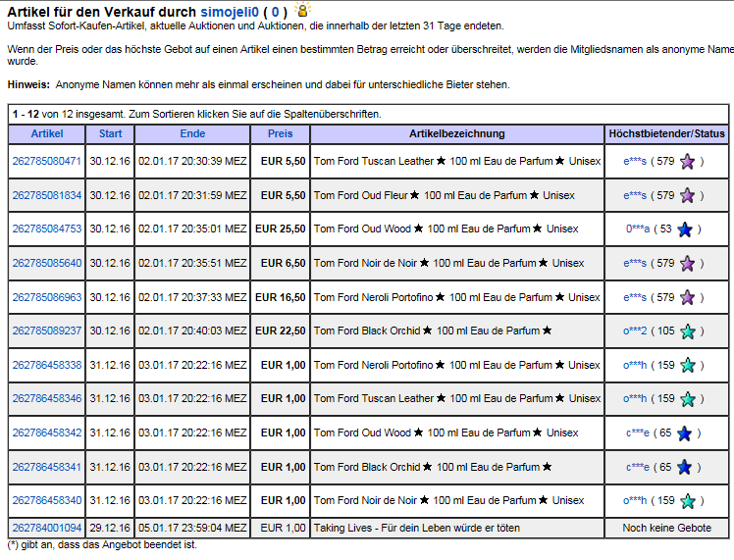Open bidder o***2 on Black Orchid 22,50
The image size is (734, 560).
coord(635,331)
